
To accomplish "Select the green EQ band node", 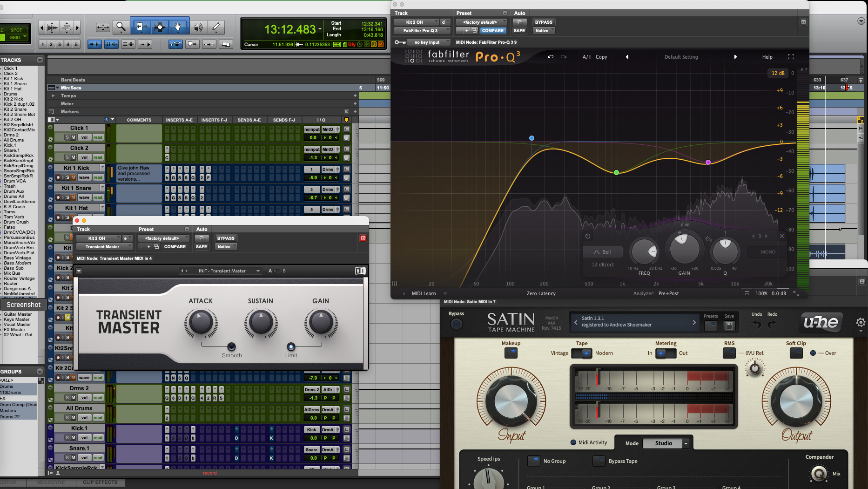I will (x=616, y=173).
